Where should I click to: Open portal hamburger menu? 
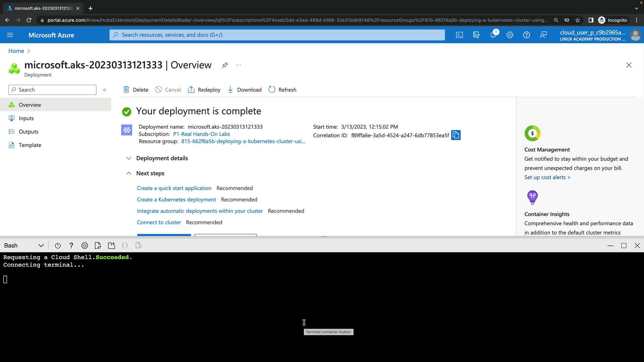pos(10,35)
